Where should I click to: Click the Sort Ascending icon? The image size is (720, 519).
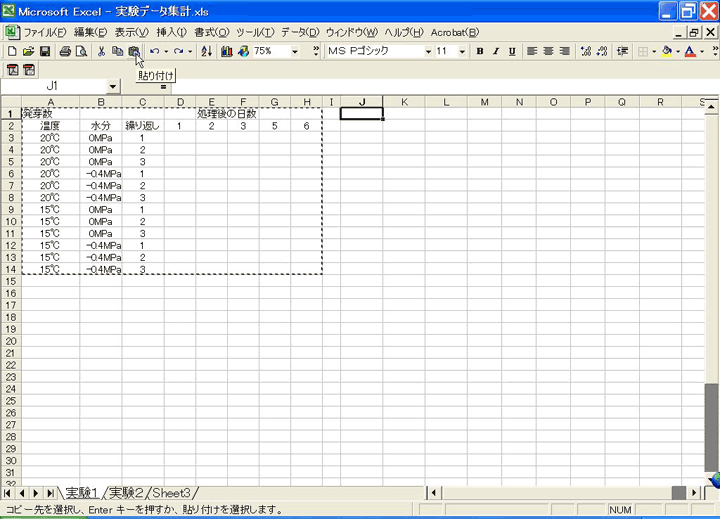pyautogui.click(x=207, y=51)
